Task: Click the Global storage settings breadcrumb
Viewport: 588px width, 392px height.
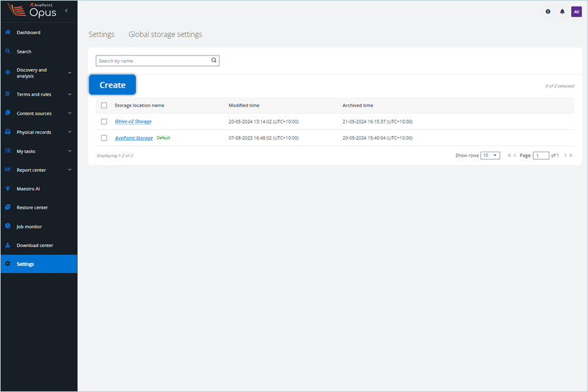Action: coord(165,34)
